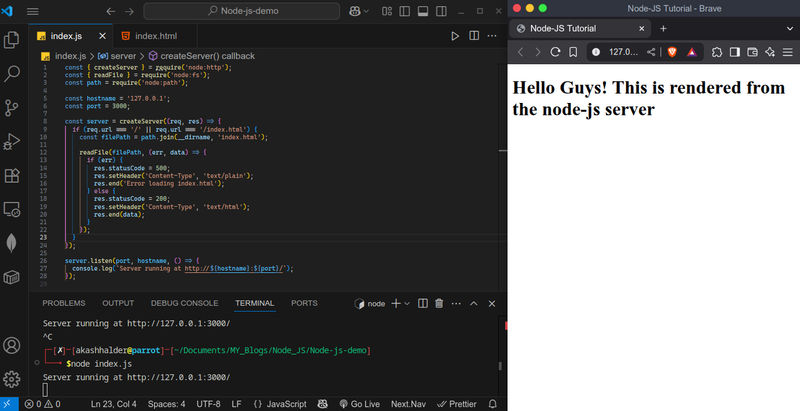
Task: Open the Search view in VS Code
Action: [11, 74]
